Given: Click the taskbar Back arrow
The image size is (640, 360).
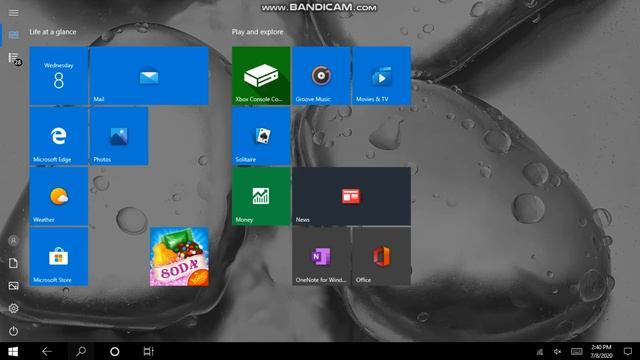Looking at the screenshot, I should coord(47,351).
